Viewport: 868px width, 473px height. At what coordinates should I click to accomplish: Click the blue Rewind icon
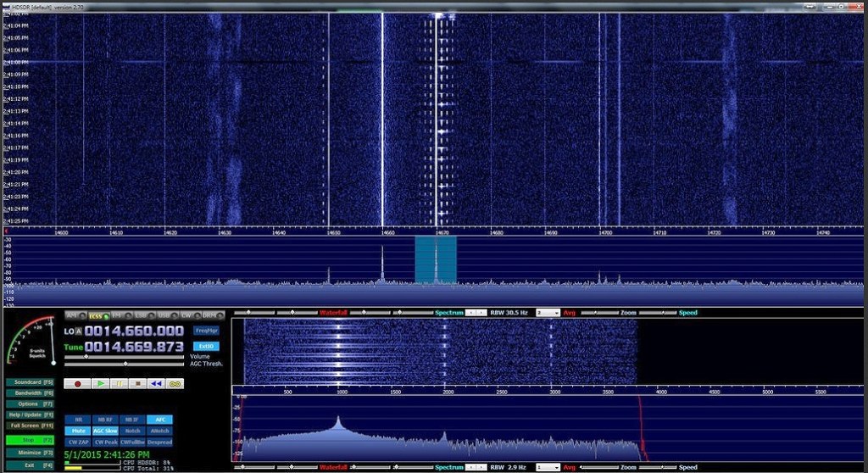pyautogui.click(x=156, y=383)
